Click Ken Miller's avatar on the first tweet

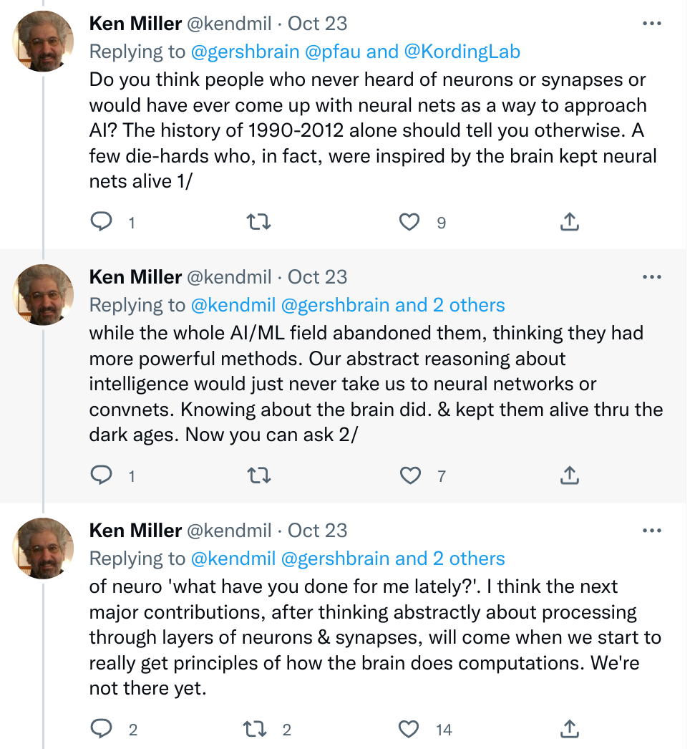click(x=44, y=42)
